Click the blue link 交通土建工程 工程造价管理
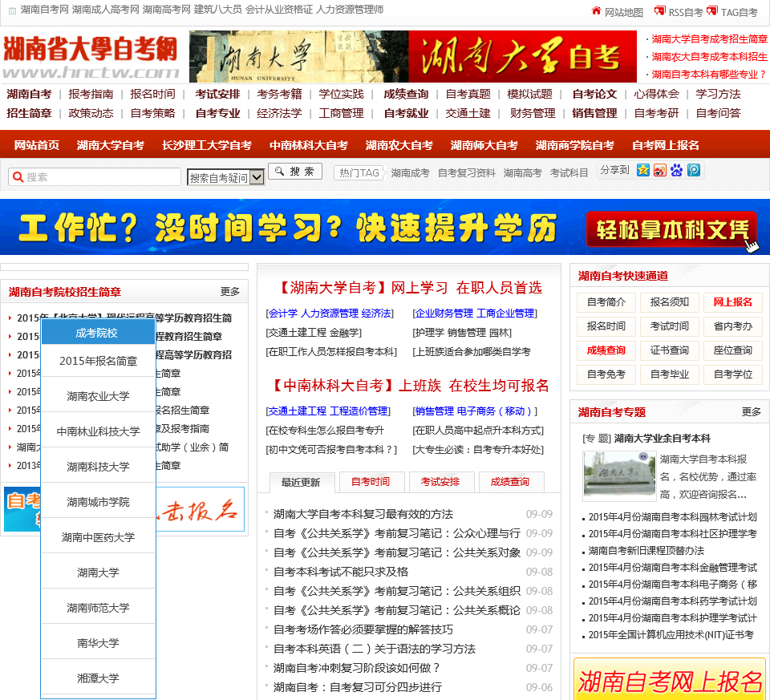This screenshot has height=700, width=770. [329, 411]
